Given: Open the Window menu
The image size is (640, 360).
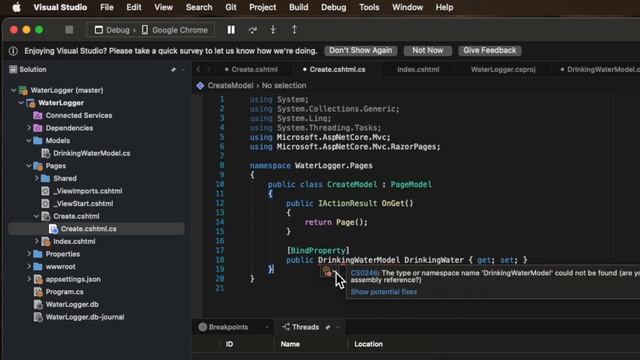Looking at the screenshot, I should click(x=407, y=7).
